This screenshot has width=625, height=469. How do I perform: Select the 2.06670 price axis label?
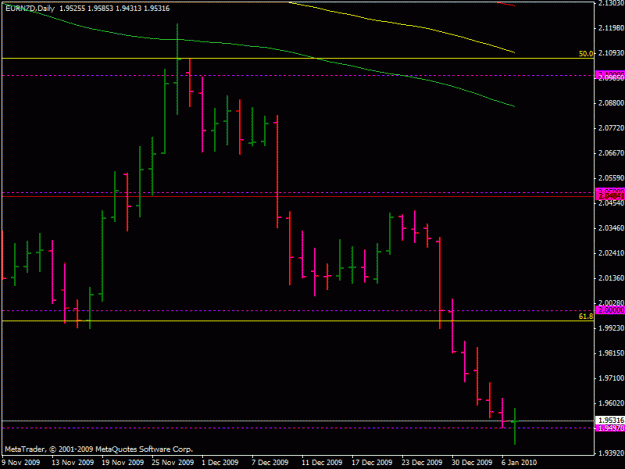point(611,153)
